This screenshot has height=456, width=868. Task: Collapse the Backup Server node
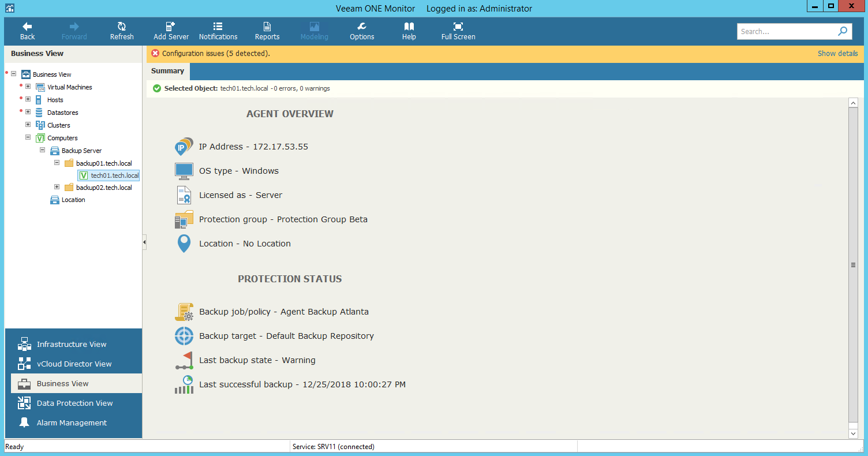click(x=42, y=150)
